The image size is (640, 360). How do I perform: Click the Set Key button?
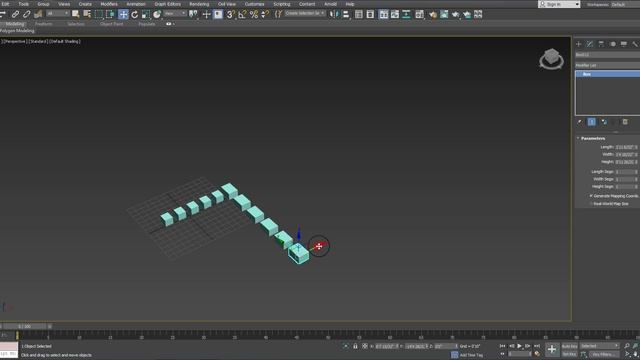(569, 354)
